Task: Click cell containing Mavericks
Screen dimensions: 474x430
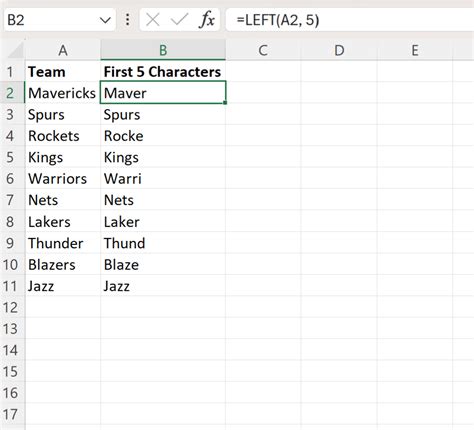Action: pyautogui.click(x=63, y=93)
